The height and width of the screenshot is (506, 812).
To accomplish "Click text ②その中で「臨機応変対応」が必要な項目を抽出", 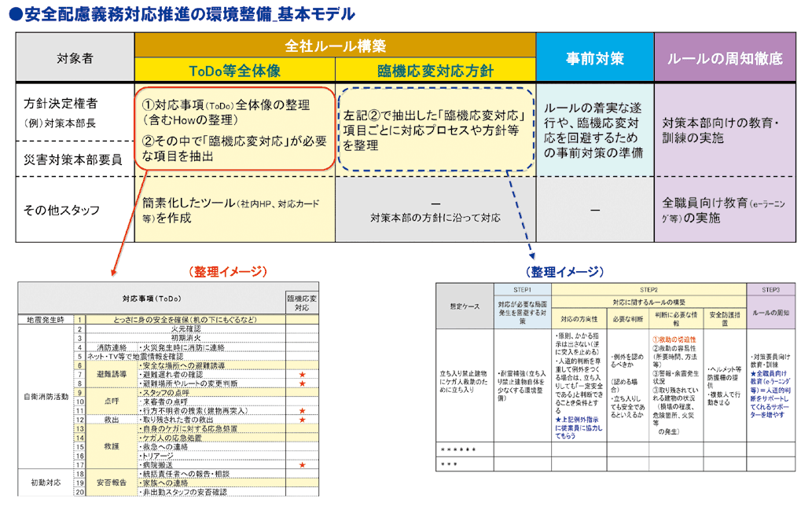I will coord(234,148).
